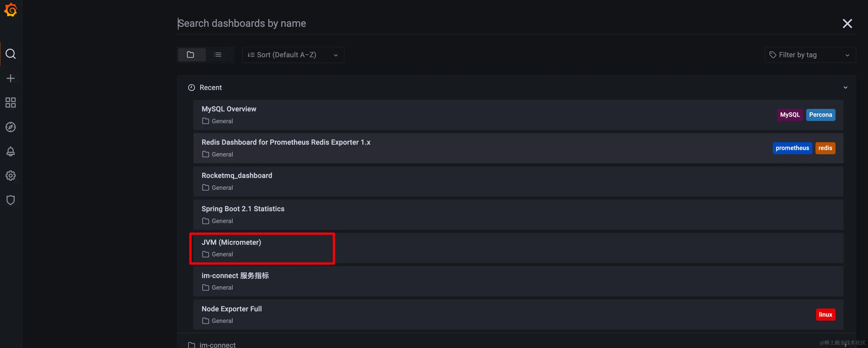Screen dimensions: 868x348
Task: Click the Create plus sidebar icon
Action: click(x=10, y=79)
